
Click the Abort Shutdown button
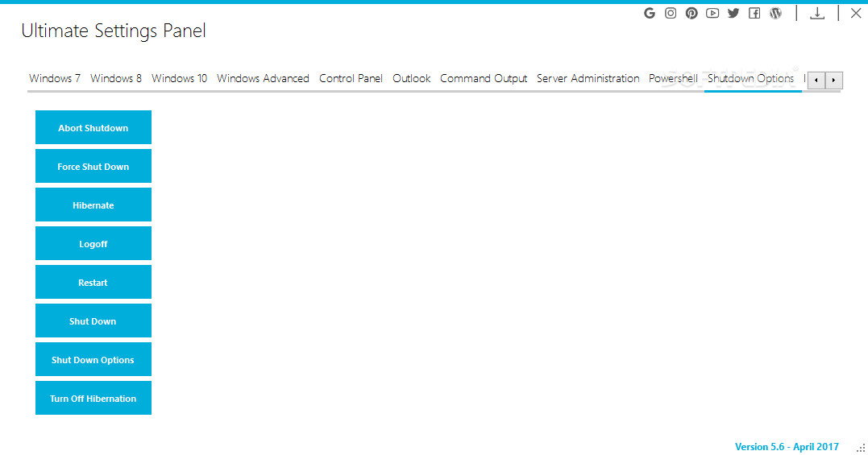(93, 128)
